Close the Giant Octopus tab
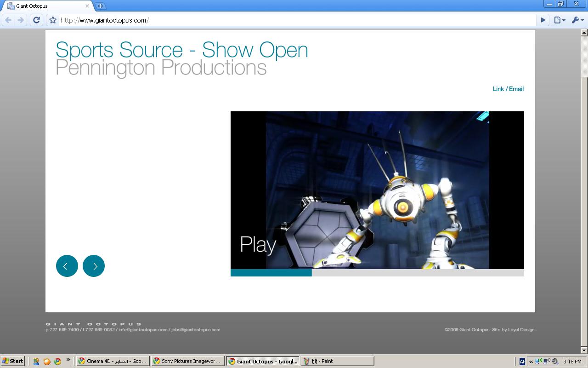Screen dimensions: 588x368 [x=87, y=6]
